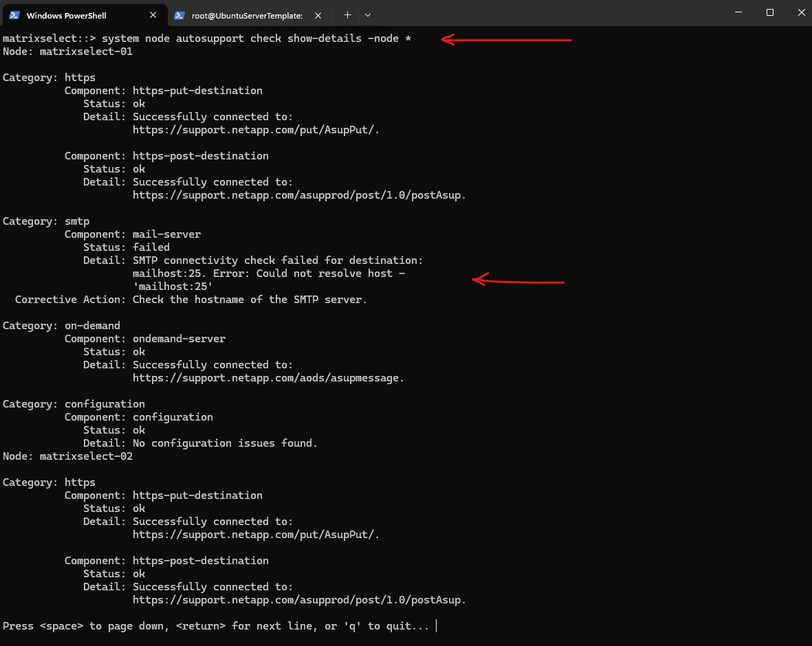812x646 pixels.
Task: Open the AsupPut URL under node matrixselect-02
Action: 256,535
